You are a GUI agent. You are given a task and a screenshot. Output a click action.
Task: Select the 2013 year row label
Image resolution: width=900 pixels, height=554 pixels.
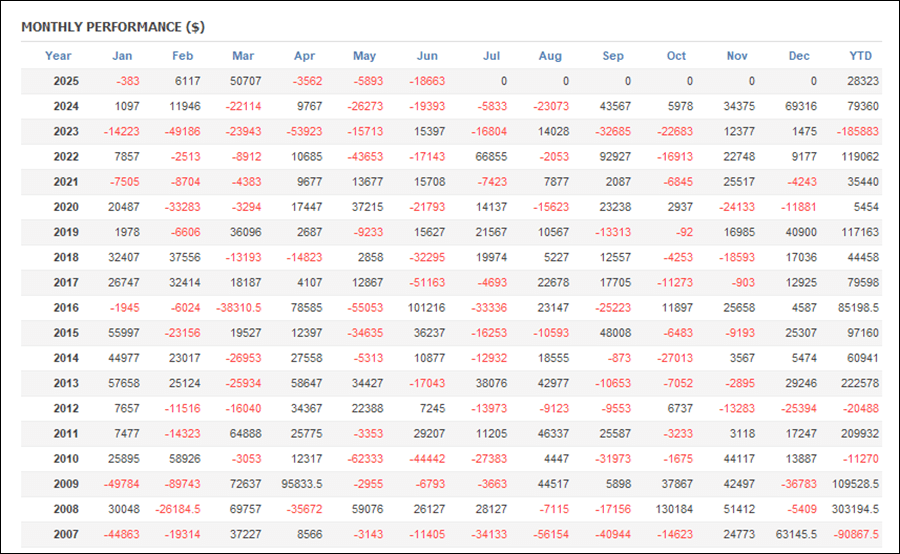tap(66, 383)
